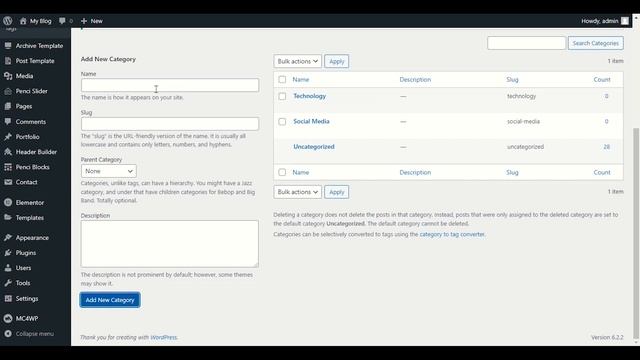Click the Header Builder sidebar icon

[8, 152]
